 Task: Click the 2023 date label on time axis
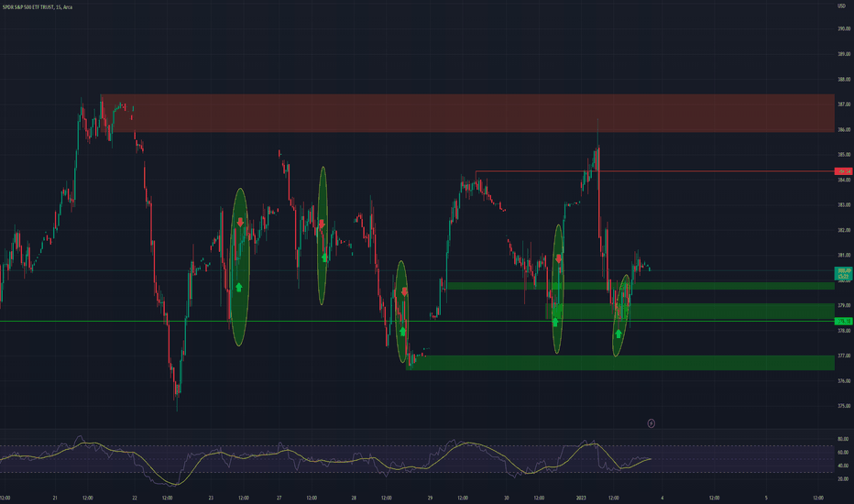pos(581,498)
